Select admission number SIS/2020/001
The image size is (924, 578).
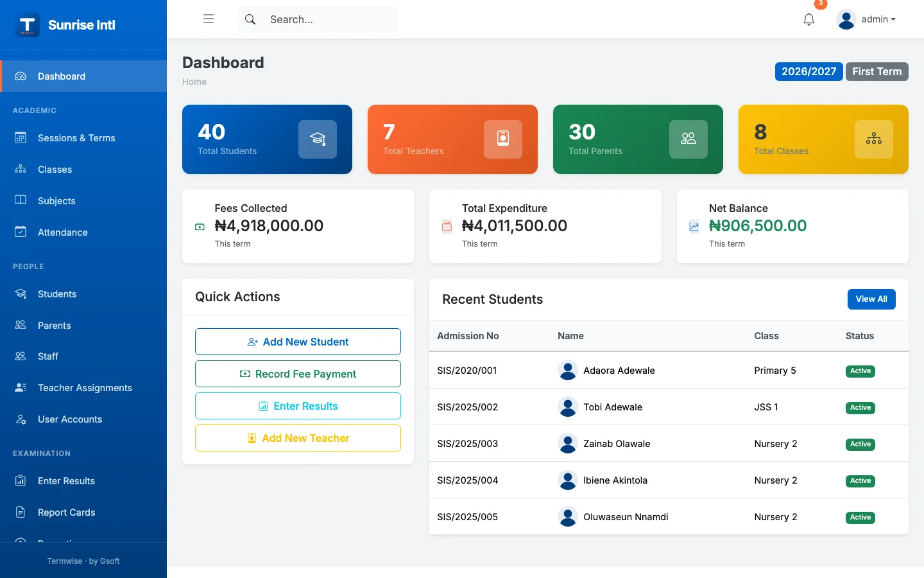point(467,371)
